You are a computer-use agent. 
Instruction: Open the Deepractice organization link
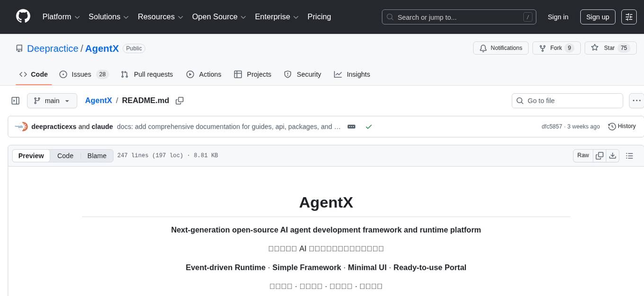coord(52,48)
